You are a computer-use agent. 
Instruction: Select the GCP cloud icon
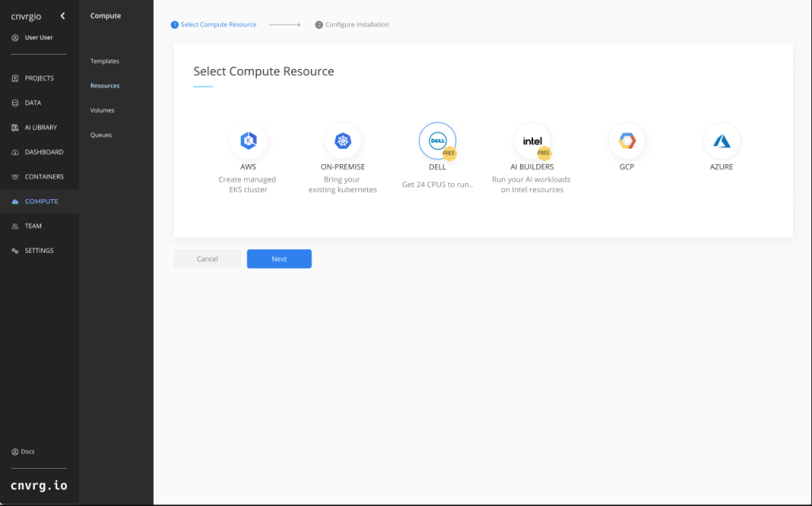pyautogui.click(x=626, y=140)
